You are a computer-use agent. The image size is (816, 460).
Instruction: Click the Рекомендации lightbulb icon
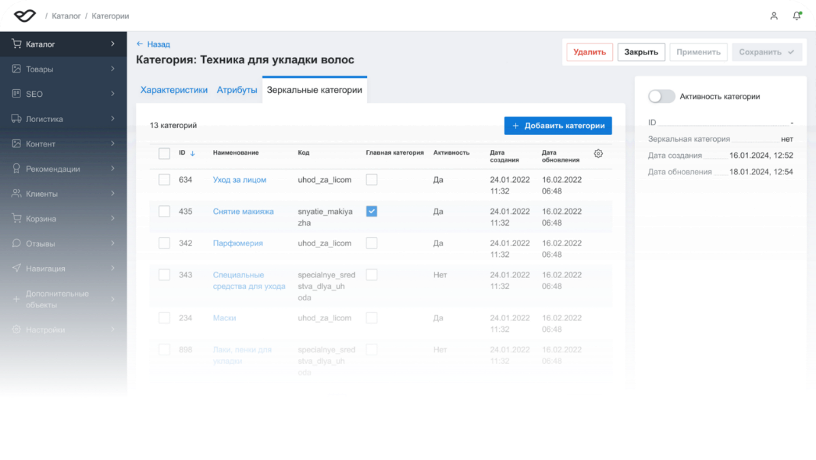pos(17,169)
